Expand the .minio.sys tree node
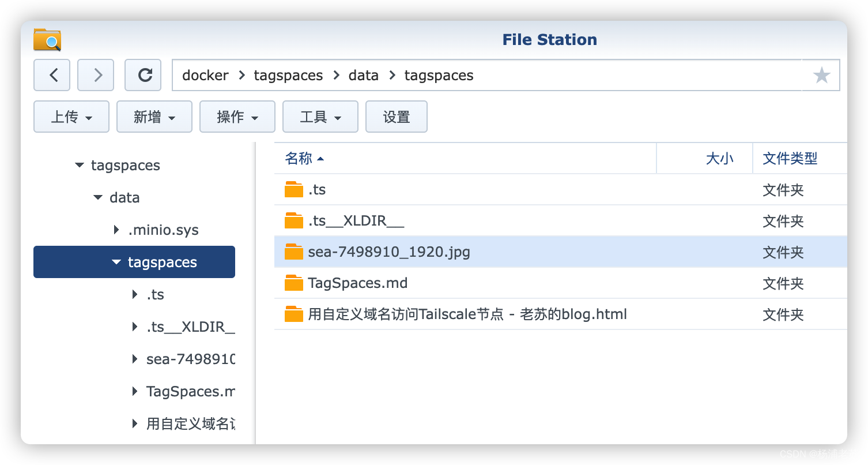The width and height of the screenshot is (868, 465). (116, 230)
